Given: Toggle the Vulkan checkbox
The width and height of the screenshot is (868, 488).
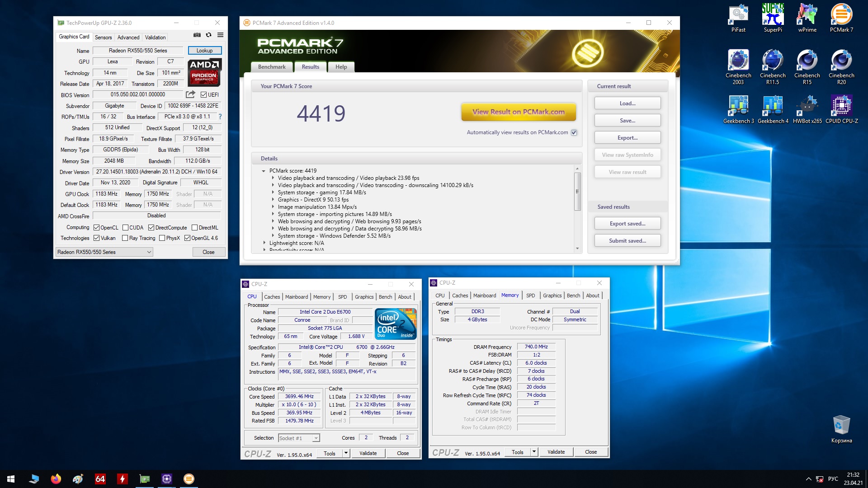Looking at the screenshot, I should [96, 238].
